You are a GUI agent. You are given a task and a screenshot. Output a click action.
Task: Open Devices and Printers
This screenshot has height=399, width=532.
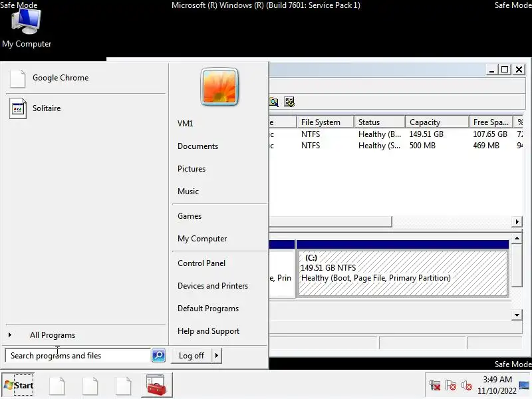coord(213,286)
